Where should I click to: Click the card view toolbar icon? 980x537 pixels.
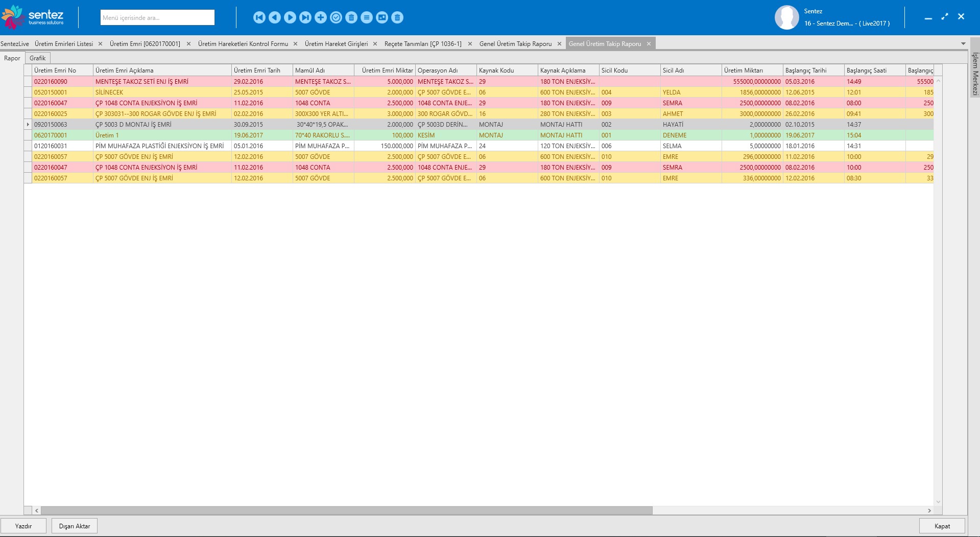coord(382,17)
